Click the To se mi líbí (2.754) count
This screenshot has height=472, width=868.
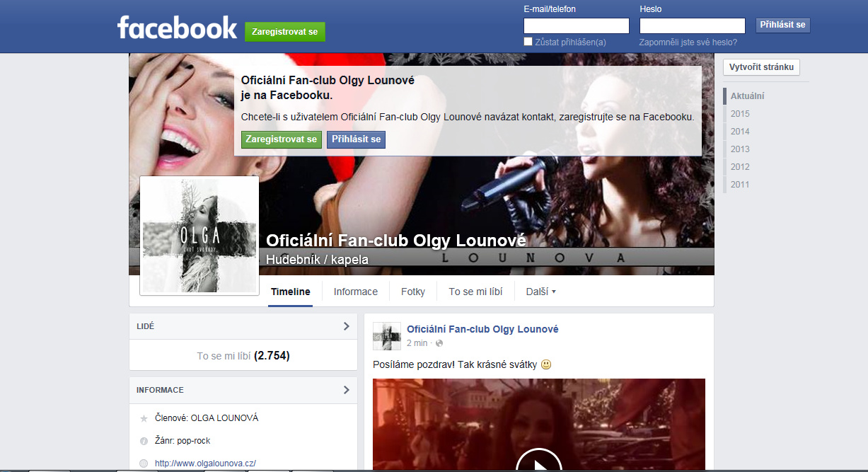coord(243,356)
